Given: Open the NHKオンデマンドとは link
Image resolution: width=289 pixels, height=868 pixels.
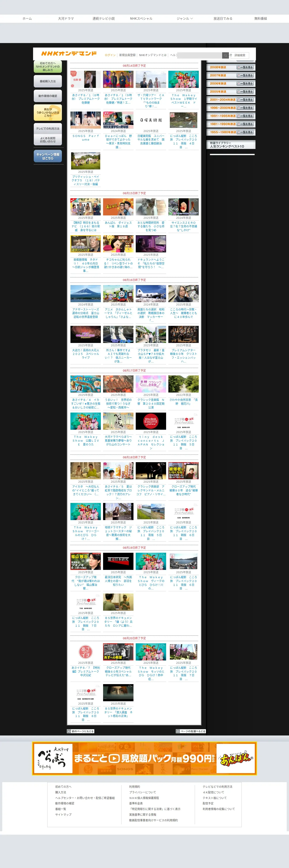Looking at the screenshot, I should [153, 55].
